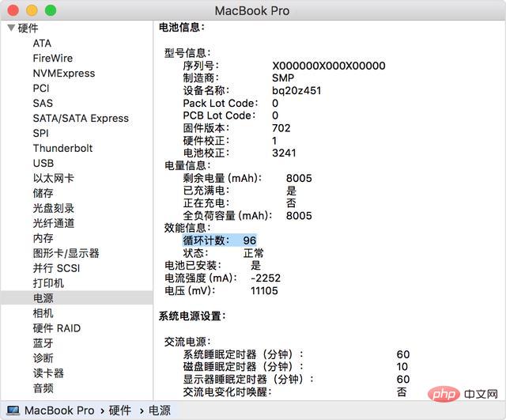Image resolution: width=506 pixels, height=420 pixels.
Task: Select 光纤通道 in the sidebar
Action: click(x=54, y=223)
